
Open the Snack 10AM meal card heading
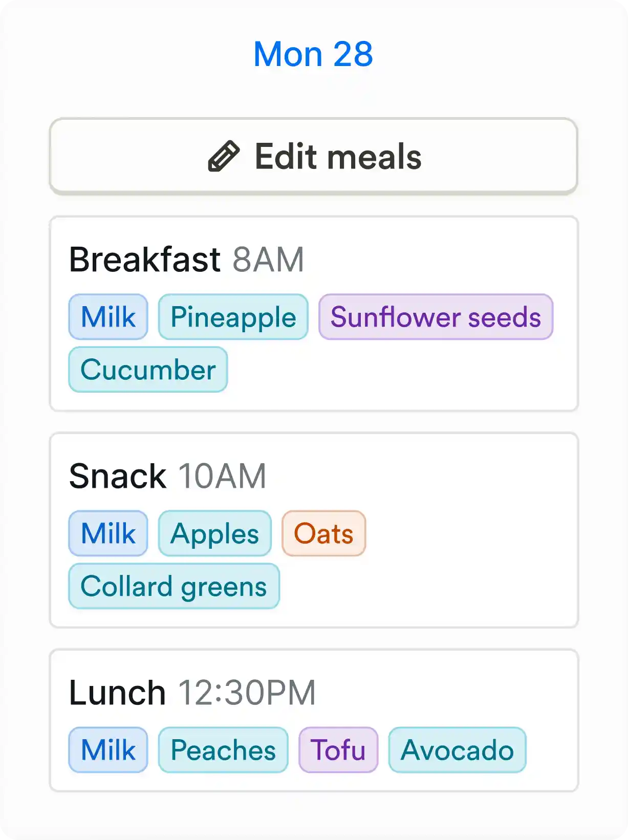pyautogui.click(x=168, y=476)
